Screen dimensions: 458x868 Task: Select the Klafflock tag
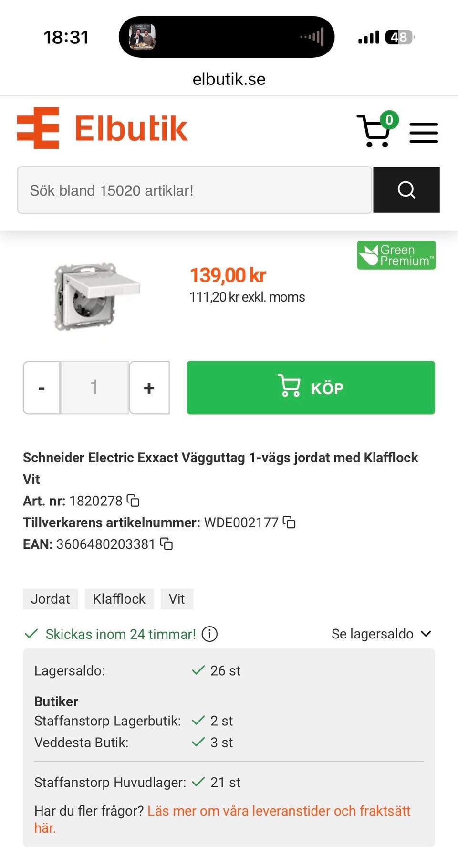119,599
